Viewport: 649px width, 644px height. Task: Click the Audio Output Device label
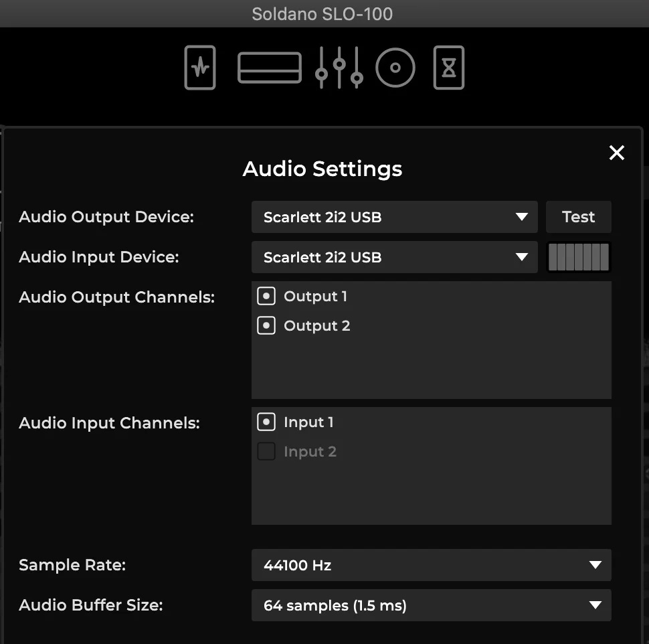click(106, 217)
